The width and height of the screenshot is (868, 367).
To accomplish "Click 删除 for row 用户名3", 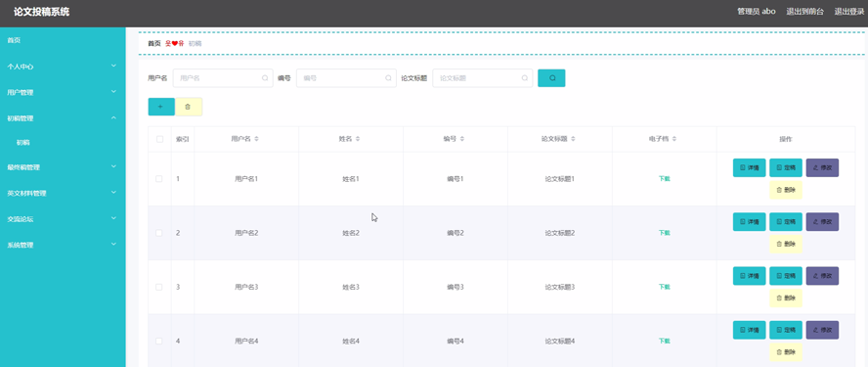I will (786, 298).
